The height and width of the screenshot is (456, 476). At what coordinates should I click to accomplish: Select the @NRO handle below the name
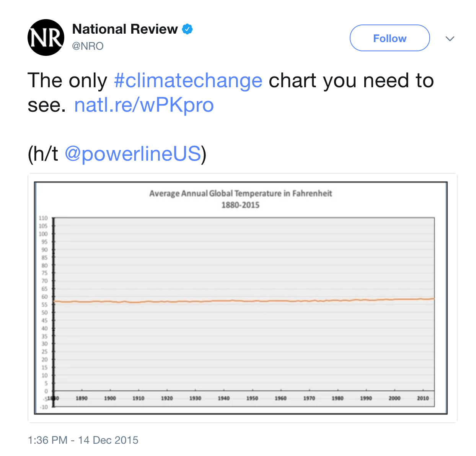(x=88, y=46)
